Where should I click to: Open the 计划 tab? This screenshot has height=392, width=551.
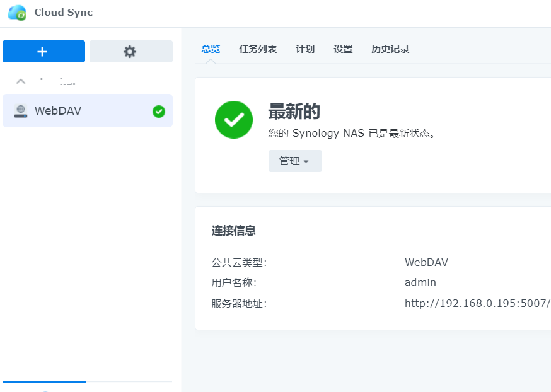[x=305, y=49]
